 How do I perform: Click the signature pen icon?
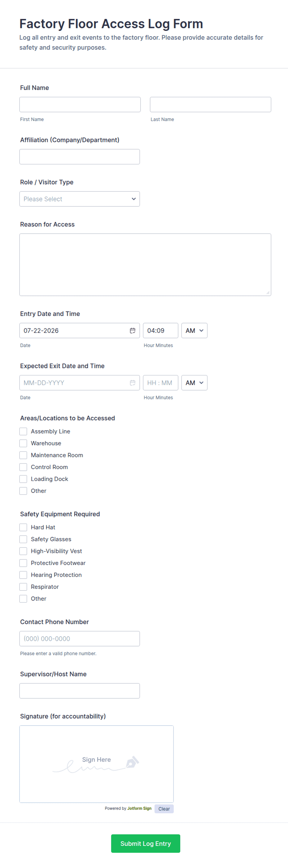click(132, 762)
